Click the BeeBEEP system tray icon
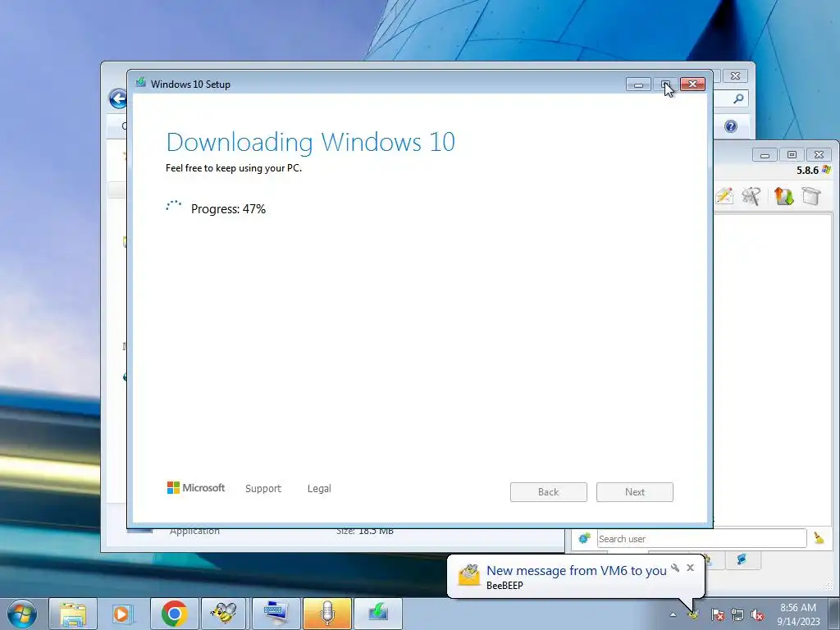The height and width of the screenshot is (630, 840). coord(693,615)
